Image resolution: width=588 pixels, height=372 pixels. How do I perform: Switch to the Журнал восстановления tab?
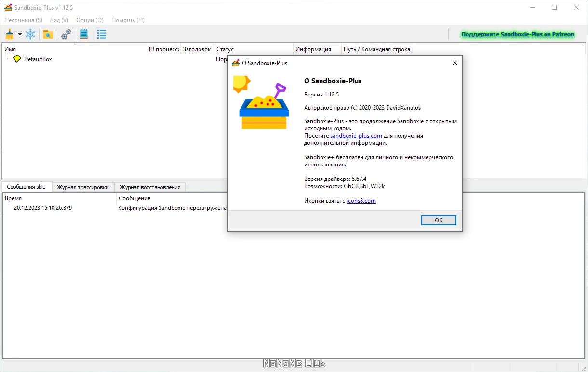(150, 187)
